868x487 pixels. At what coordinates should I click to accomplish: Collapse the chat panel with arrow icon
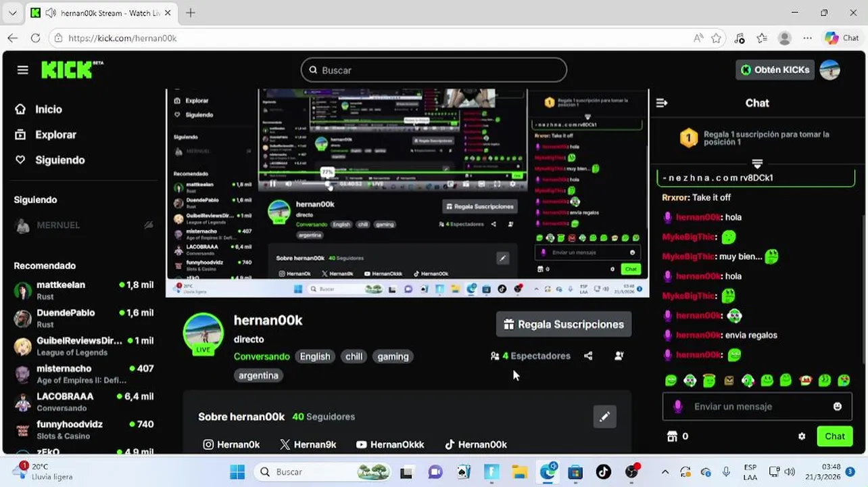coord(662,103)
